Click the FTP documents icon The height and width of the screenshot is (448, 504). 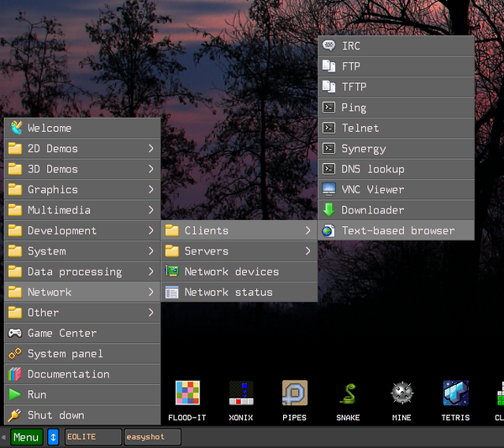pos(328,66)
